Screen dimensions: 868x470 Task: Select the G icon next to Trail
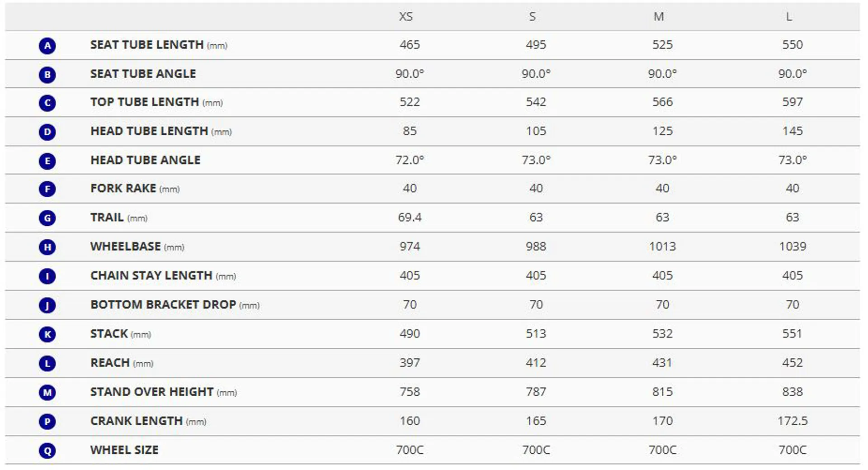[x=47, y=218]
